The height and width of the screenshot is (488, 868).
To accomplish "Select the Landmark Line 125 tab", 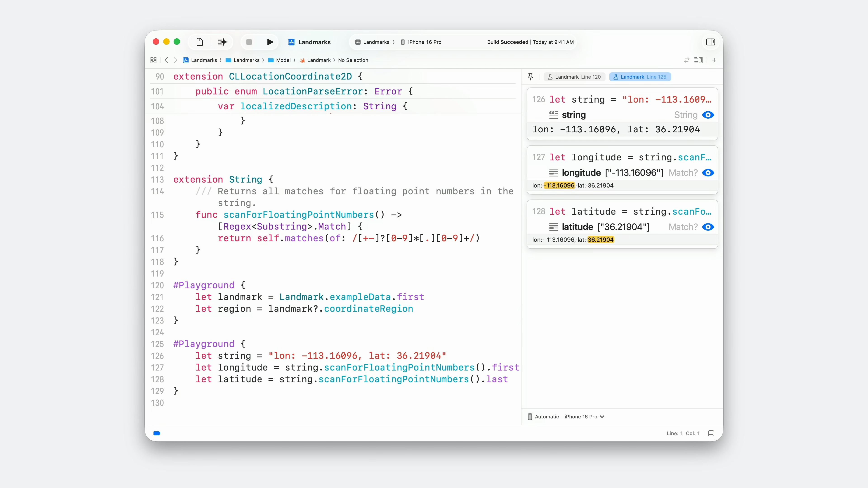I will click(x=639, y=77).
